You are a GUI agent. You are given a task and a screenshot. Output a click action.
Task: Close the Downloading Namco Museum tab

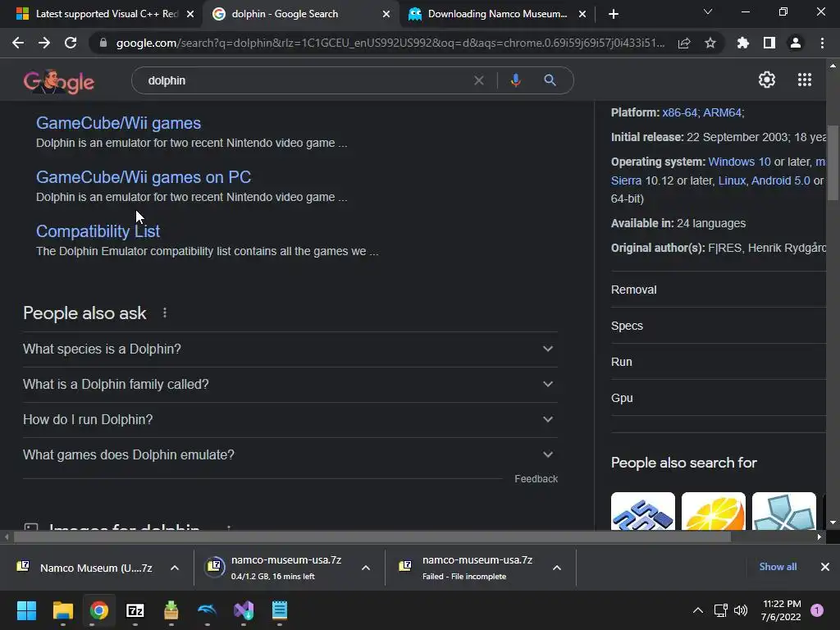(x=582, y=14)
